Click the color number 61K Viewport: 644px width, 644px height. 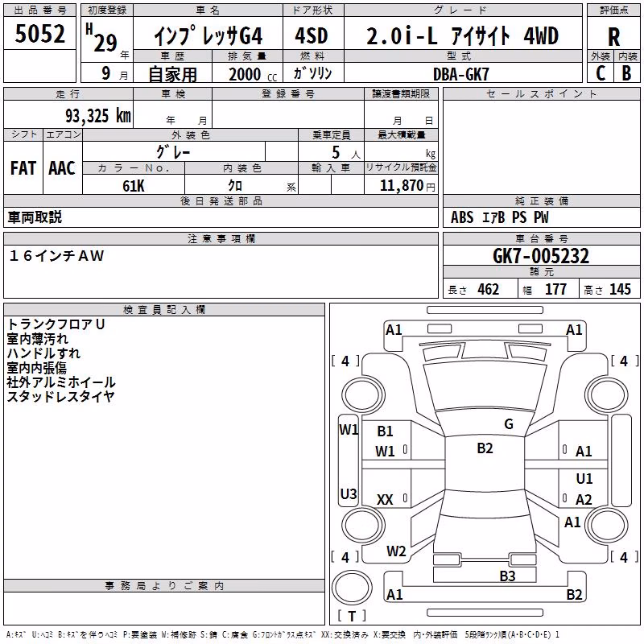click(x=134, y=186)
